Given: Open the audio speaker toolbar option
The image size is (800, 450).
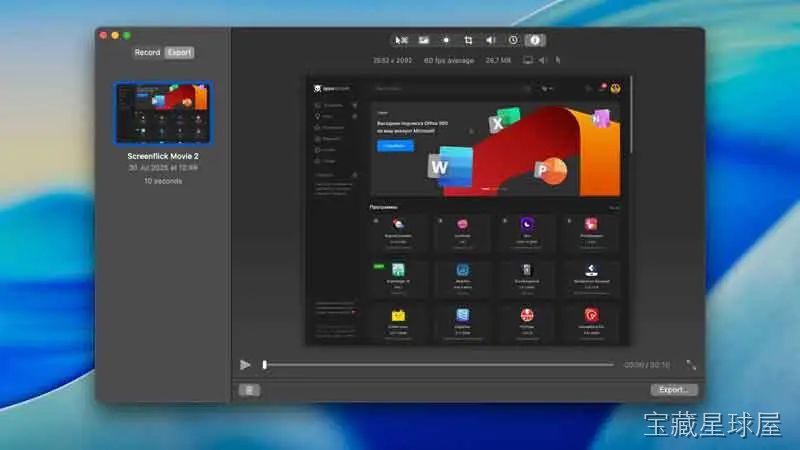Looking at the screenshot, I should [x=490, y=40].
